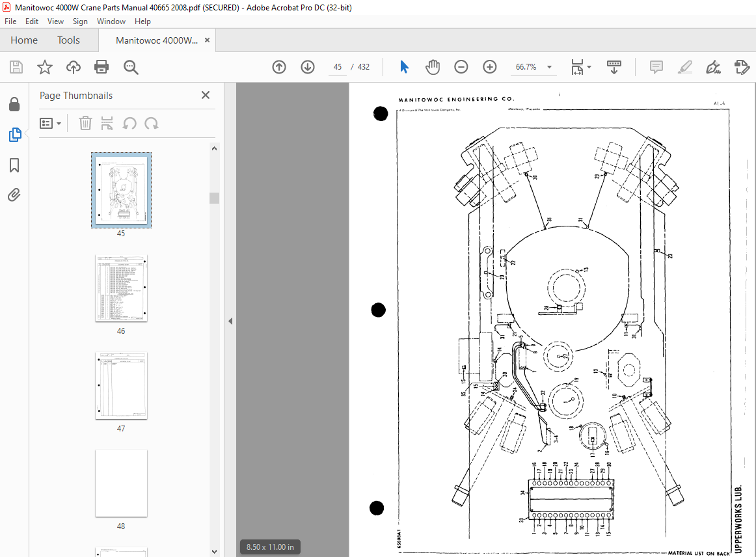This screenshot has height=557, width=756.
Task: Go to next page arrow
Action: 308,67
